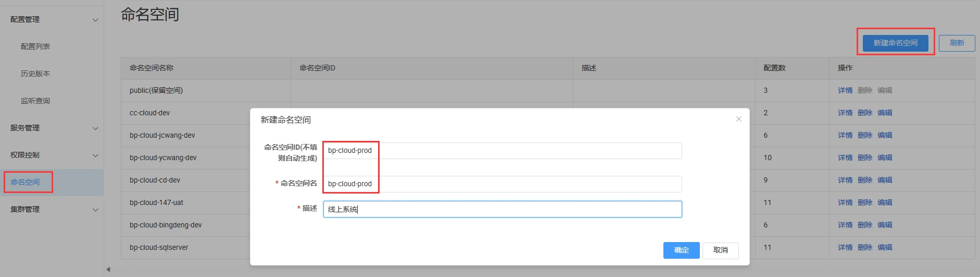The image size is (980, 277).
Task: Confirm the dialog with 确定
Action: [681, 250]
